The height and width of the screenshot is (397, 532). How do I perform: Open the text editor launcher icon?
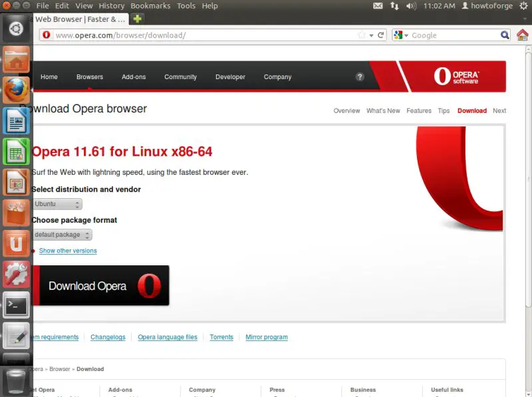point(16,336)
